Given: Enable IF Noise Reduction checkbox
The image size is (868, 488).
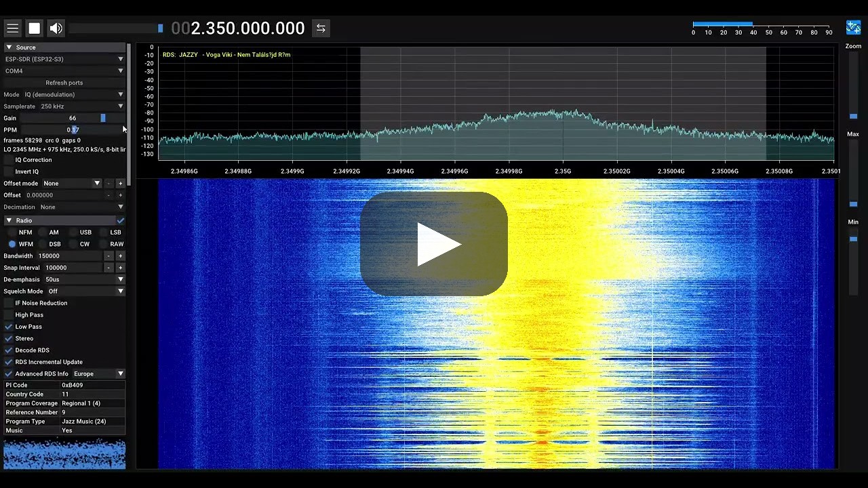Looking at the screenshot, I should click(9, 303).
